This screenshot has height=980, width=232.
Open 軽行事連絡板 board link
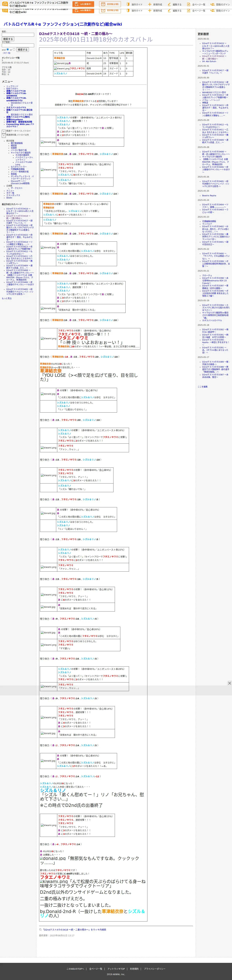[17, 143]
